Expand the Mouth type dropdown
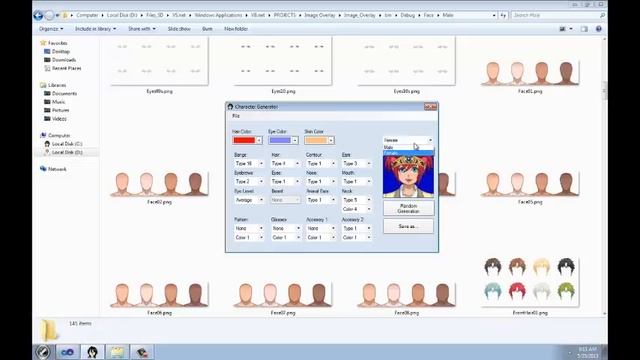 tap(369, 181)
